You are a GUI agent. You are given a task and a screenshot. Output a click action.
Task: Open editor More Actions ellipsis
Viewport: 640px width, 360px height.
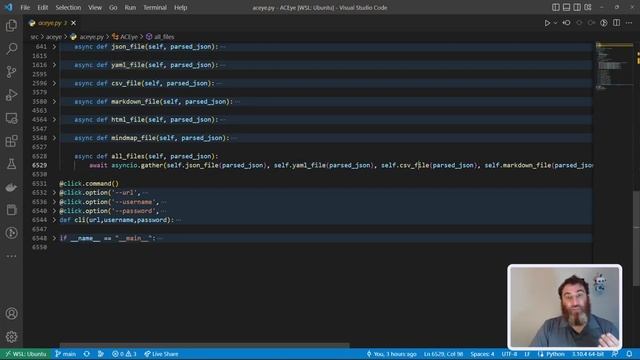[629, 23]
